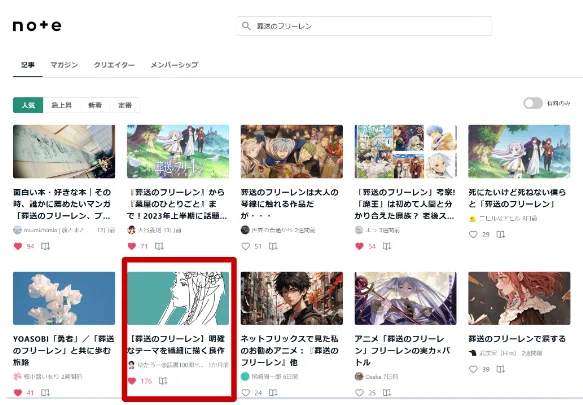
Task: Like the 明確なテーマを繊細に描く article with 176 likes
Action: click(132, 381)
